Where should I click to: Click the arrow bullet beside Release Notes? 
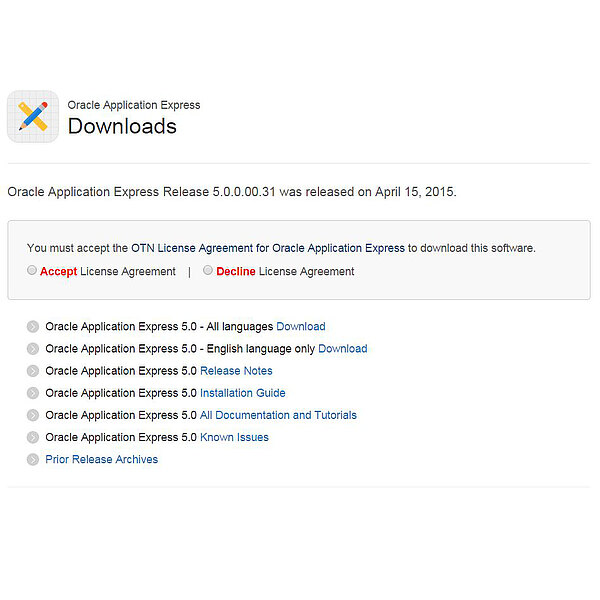tap(33, 371)
